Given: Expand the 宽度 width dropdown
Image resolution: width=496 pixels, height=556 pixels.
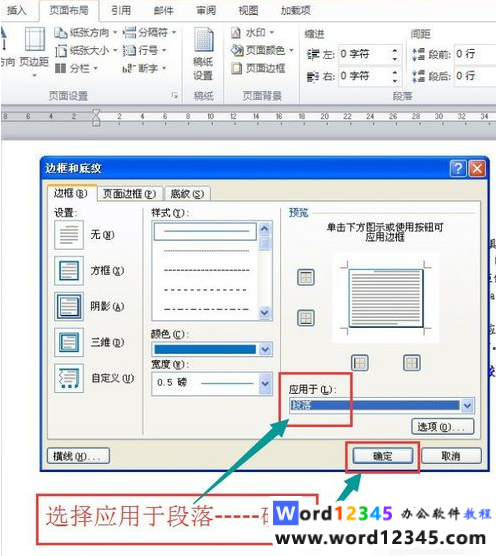Looking at the screenshot, I should pyautogui.click(x=265, y=383).
